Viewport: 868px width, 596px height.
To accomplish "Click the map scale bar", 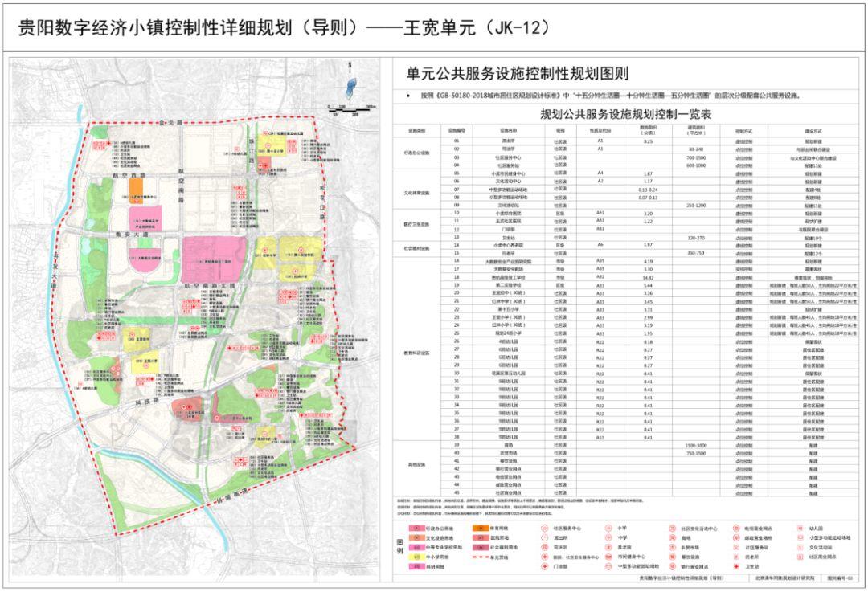I will tap(350, 111).
